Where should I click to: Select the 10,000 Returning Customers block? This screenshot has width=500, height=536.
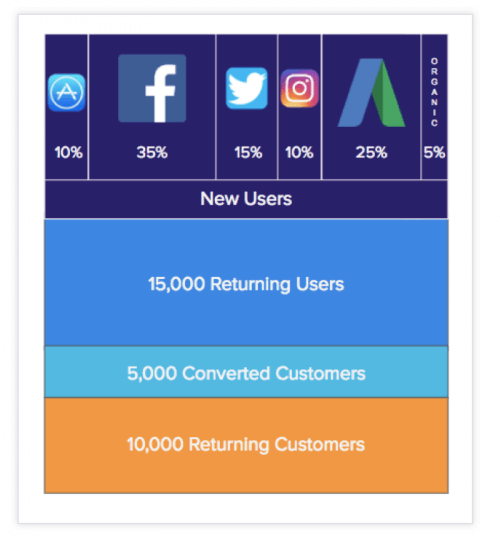pos(246,445)
